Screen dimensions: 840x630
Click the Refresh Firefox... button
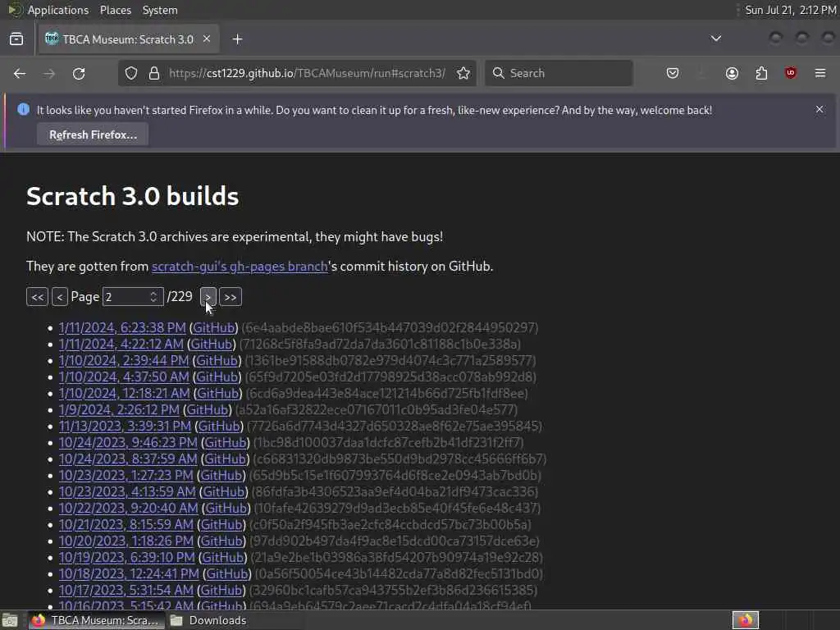(x=93, y=135)
